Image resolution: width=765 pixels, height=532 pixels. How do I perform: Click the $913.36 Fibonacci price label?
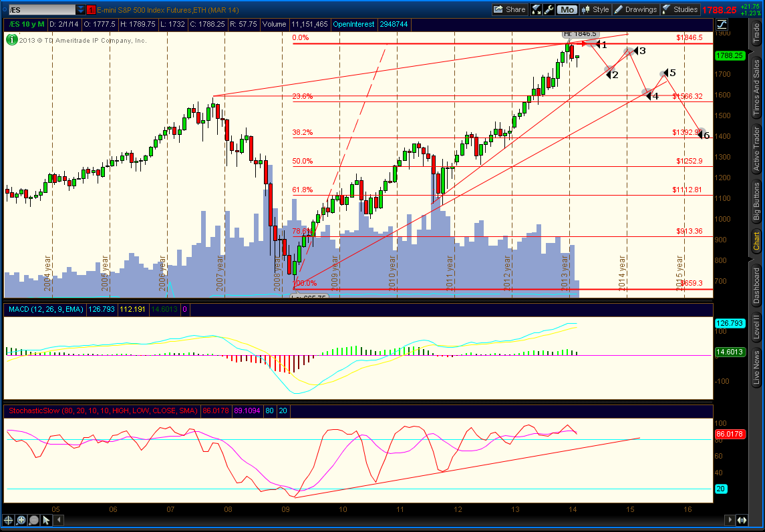tap(690, 231)
